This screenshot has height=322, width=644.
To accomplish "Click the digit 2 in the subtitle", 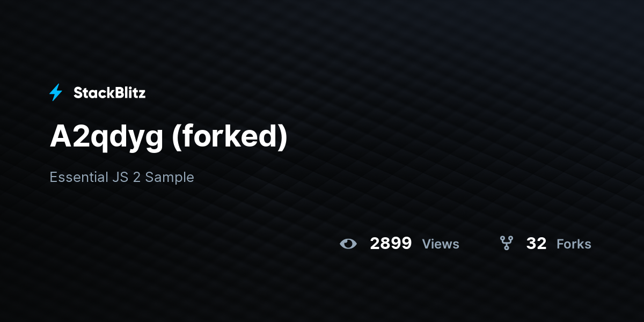I will click(x=137, y=177).
